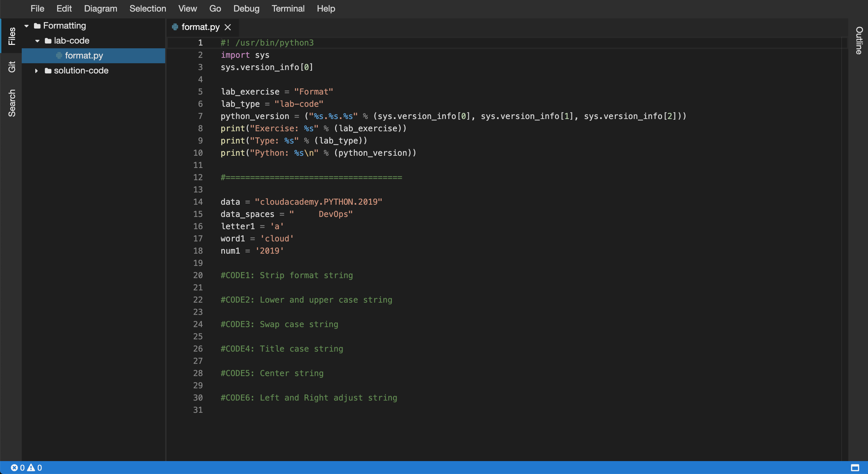Click sys.version_info[0] on line 3
Image resolution: width=868 pixels, height=474 pixels.
[267, 67]
